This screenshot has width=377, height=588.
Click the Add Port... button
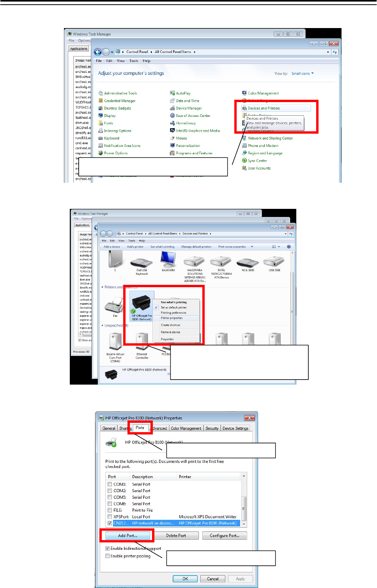(127, 535)
